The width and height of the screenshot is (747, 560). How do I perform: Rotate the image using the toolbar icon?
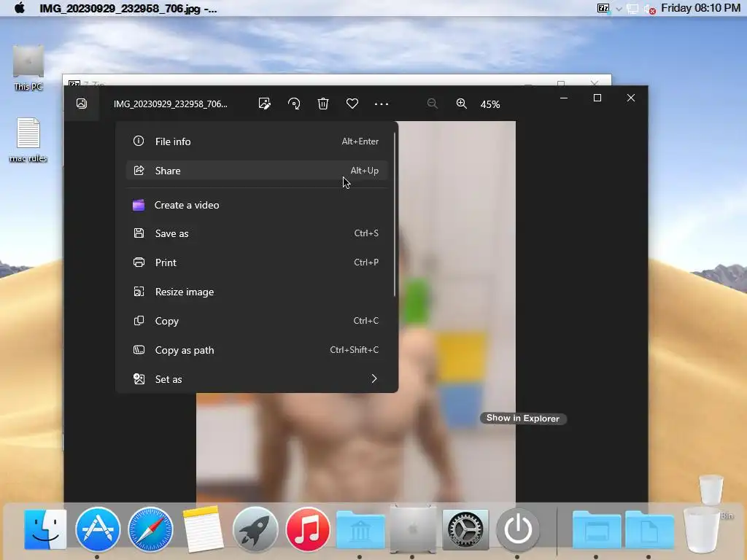tap(294, 104)
